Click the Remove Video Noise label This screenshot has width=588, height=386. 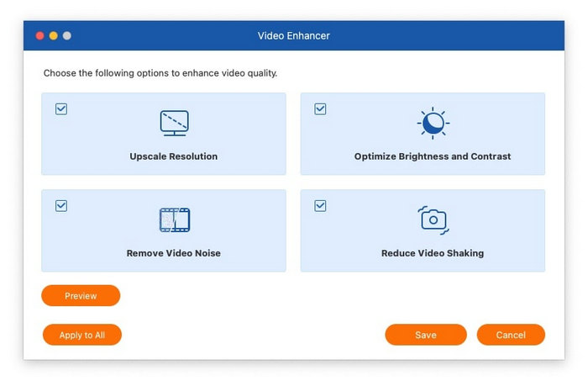(x=174, y=253)
